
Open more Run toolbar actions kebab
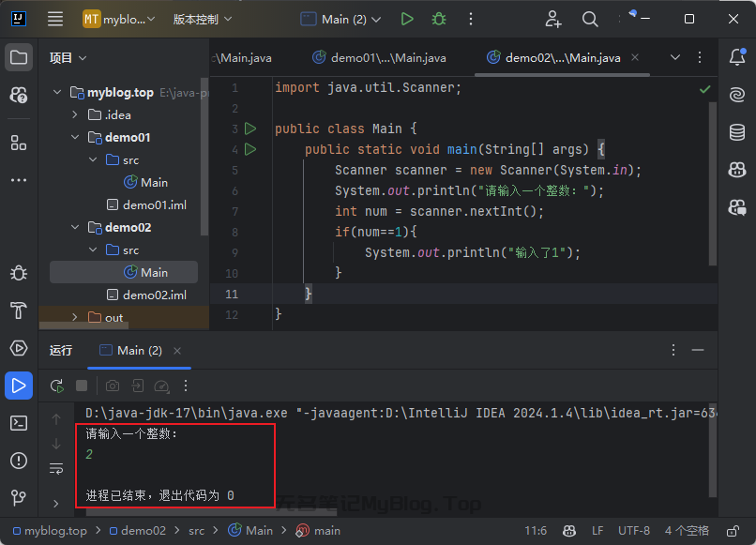(x=186, y=386)
